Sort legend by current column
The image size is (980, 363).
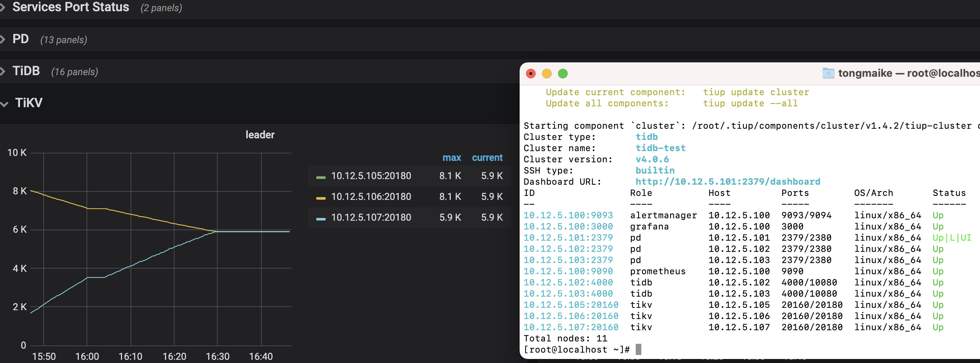(487, 158)
